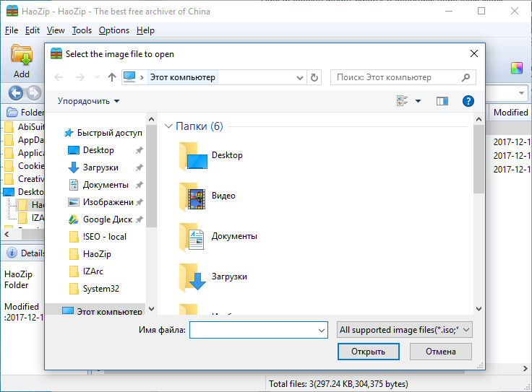Change view layout icon in dialog

tap(403, 101)
